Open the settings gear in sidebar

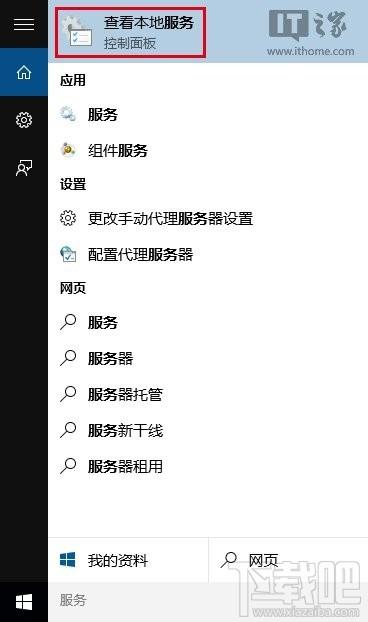pos(24,120)
